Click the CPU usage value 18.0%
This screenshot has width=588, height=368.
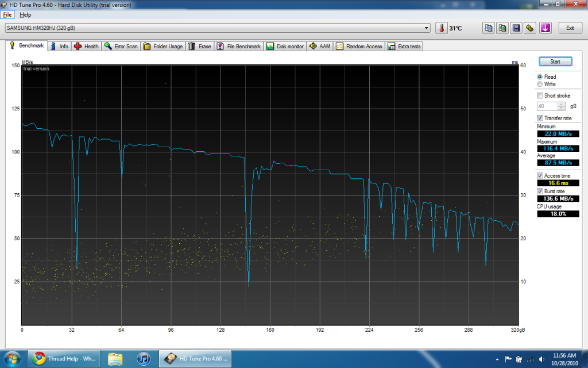click(x=558, y=214)
